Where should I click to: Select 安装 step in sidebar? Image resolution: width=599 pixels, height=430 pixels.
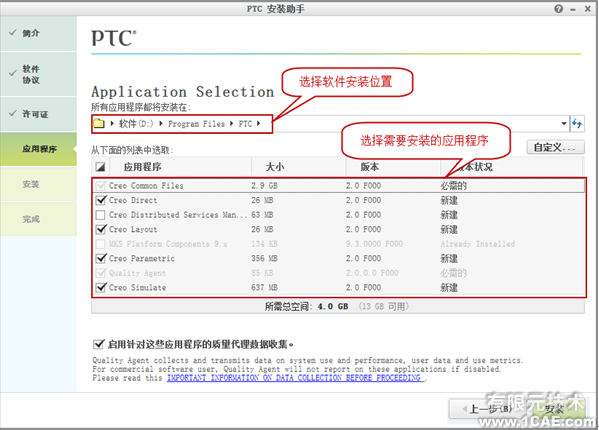[x=38, y=184]
